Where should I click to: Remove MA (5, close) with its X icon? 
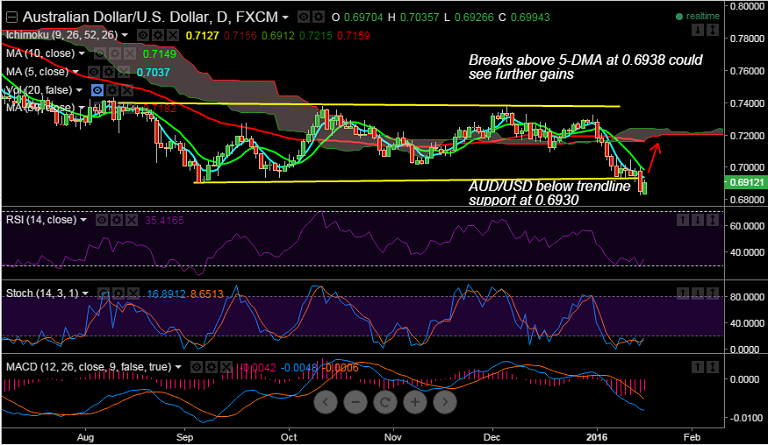click(123, 72)
